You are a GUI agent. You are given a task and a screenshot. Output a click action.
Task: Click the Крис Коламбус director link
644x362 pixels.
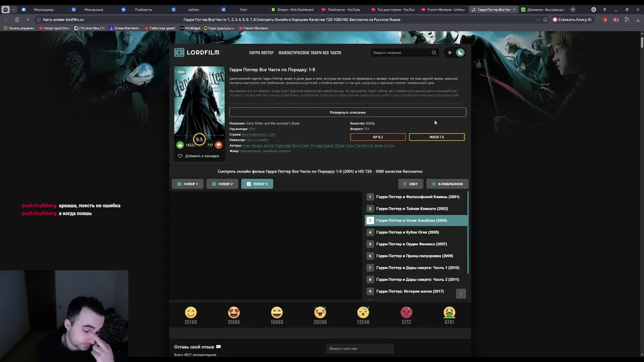click(x=257, y=140)
